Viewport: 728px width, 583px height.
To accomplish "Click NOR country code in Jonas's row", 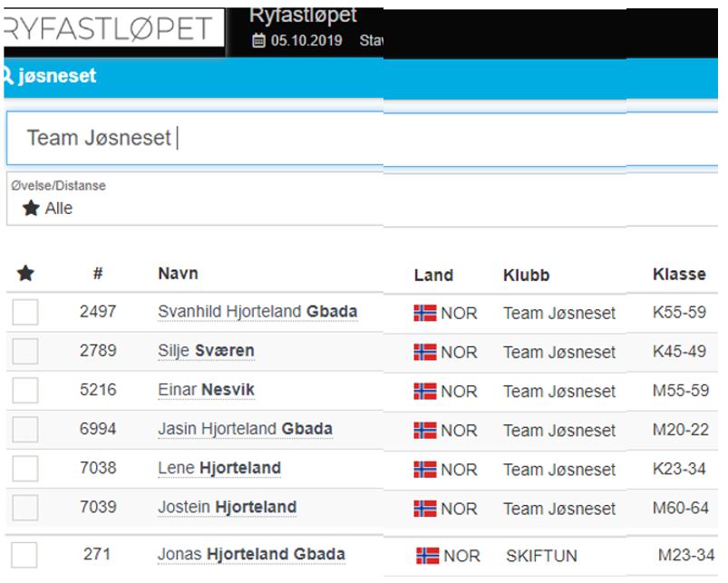I will (462, 556).
